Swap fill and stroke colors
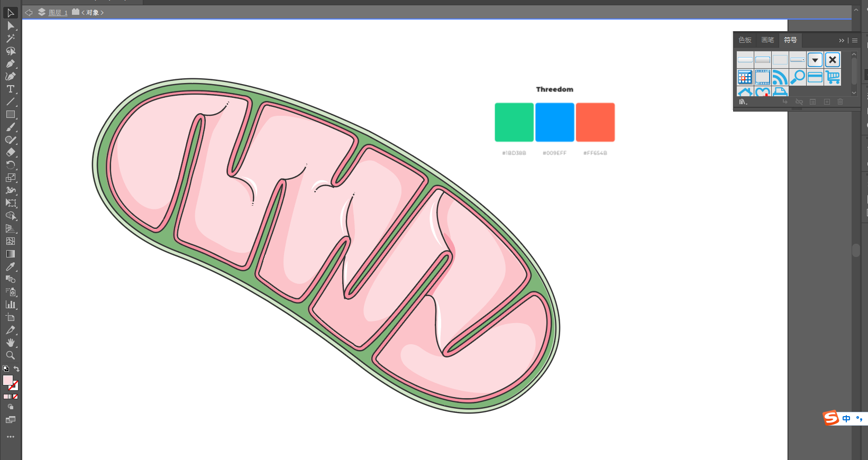Viewport: 868px width, 460px height. (16, 369)
